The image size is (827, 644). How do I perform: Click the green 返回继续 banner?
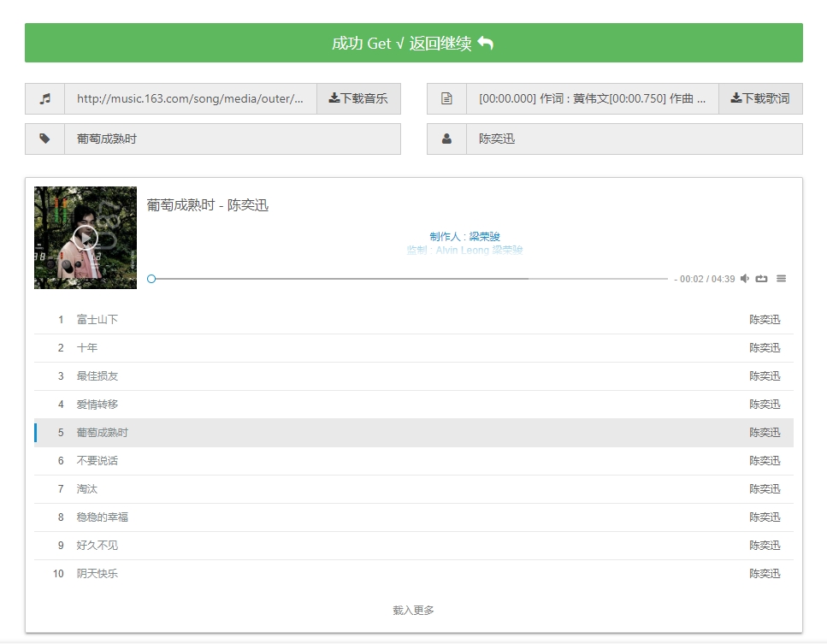(413, 42)
